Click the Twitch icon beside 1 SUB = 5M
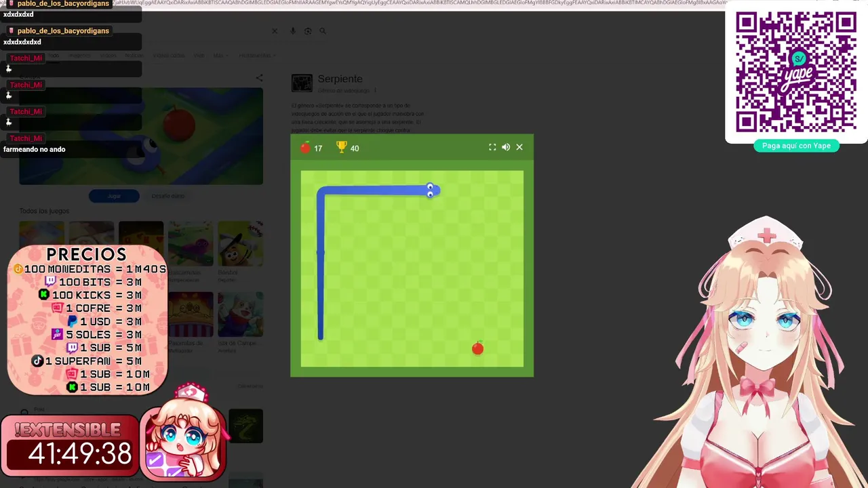868x488 pixels. point(73,348)
